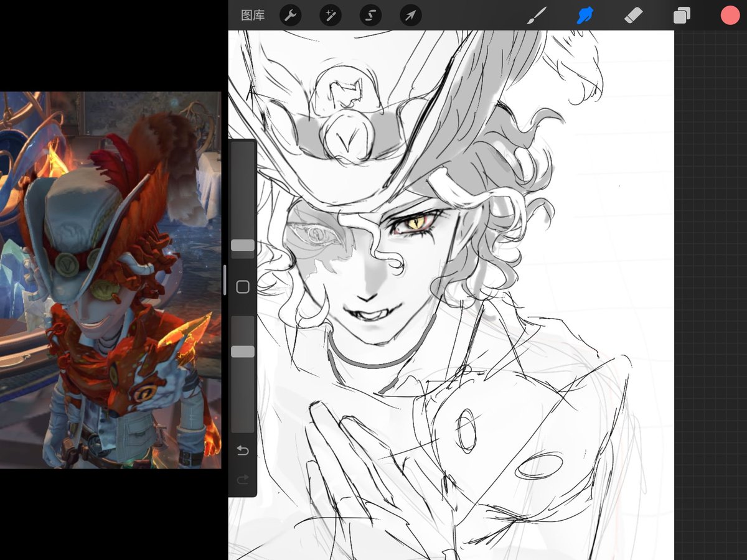Click the split-view divider handle
747x560 pixels.
click(225, 280)
